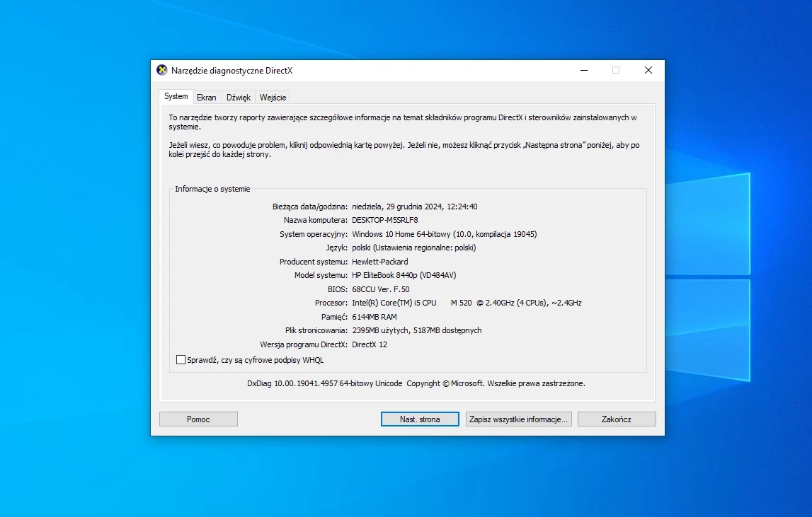Click the Procesor label
The height and width of the screenshot is (517, 812).
pos(331,303)
